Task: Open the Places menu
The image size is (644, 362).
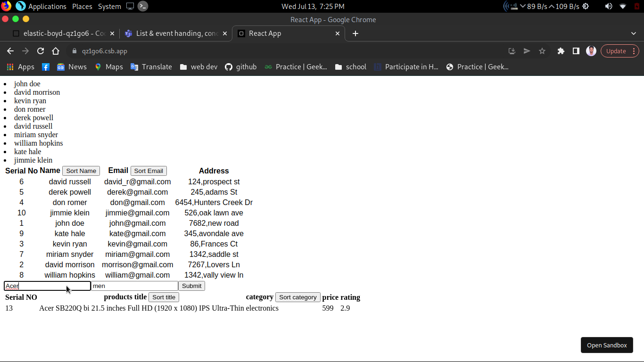Action: 82,6
